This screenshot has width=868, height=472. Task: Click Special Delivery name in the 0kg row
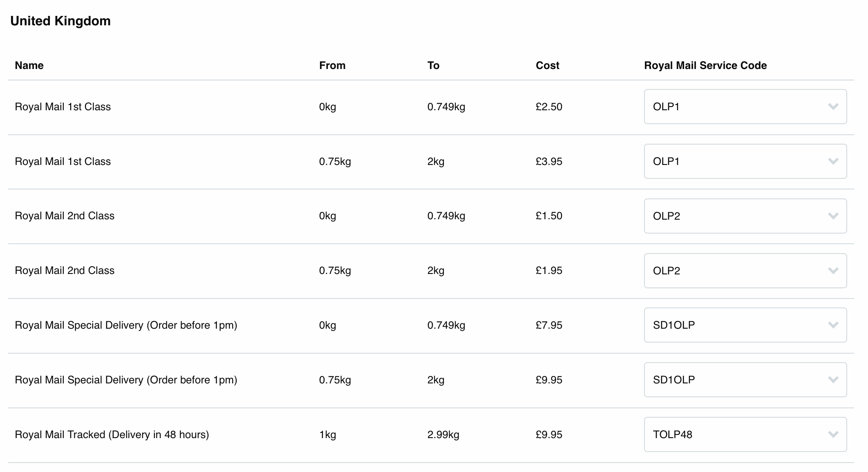pos(126,325)
